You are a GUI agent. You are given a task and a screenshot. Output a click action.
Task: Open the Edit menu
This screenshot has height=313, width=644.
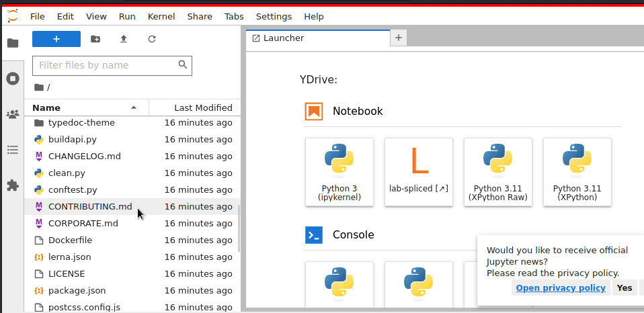click(x=65, y=16)
